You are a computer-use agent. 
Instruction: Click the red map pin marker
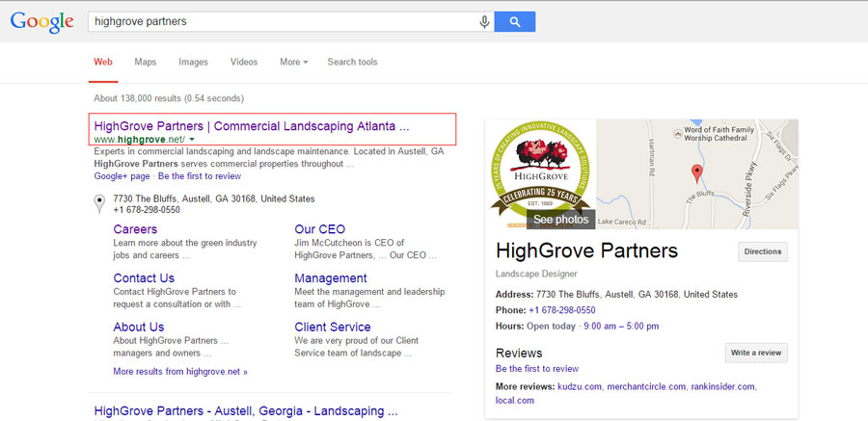click(697, 172)
